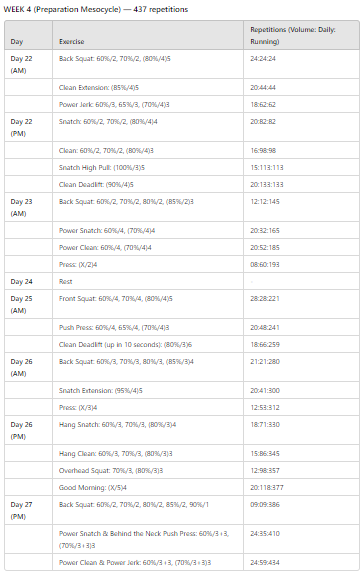Select the Power Clean & Power Jerk row
Viewport: 362px width, 575px height.
click(x=182, y=562)
